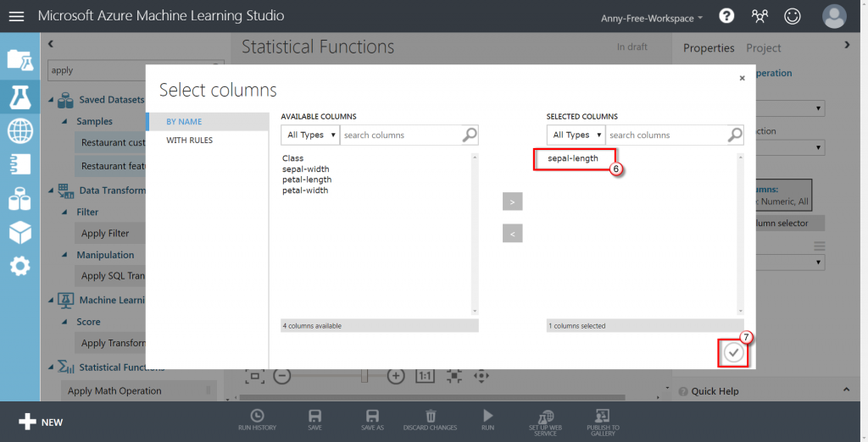
Task: Open Trained Models cube icon
Action: click(x=20, y=232)
